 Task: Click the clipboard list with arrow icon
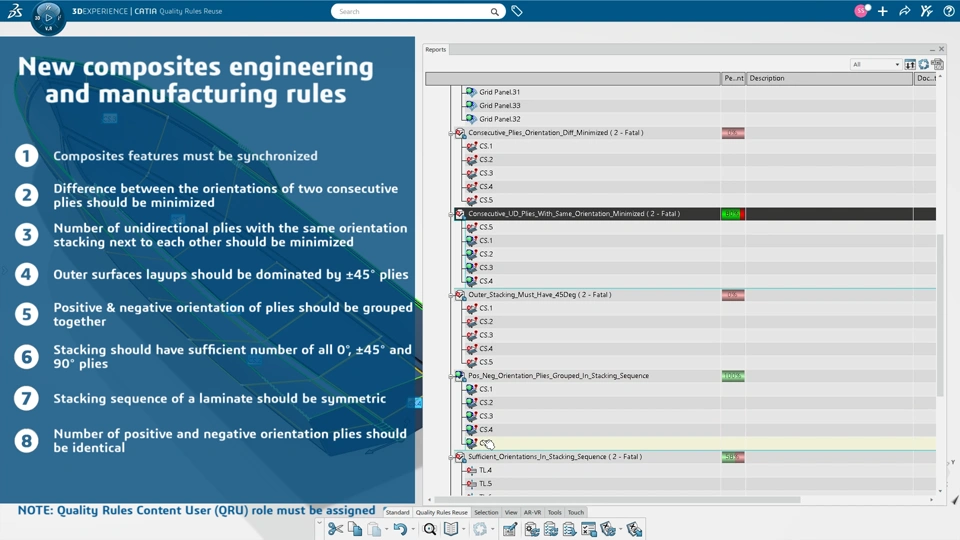[x=569, y=529]
